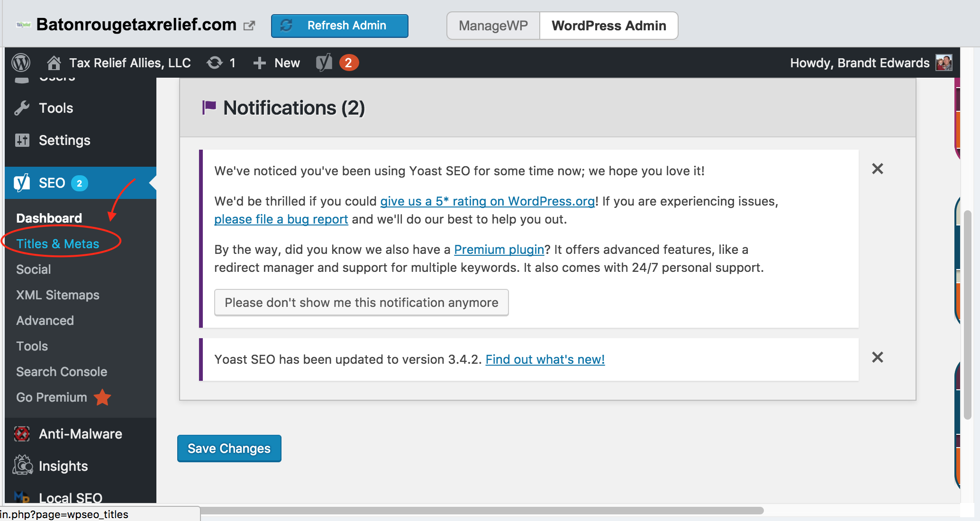Open Go Premium submenu item
The image size is (980, 521).
[x=52, y=397]
